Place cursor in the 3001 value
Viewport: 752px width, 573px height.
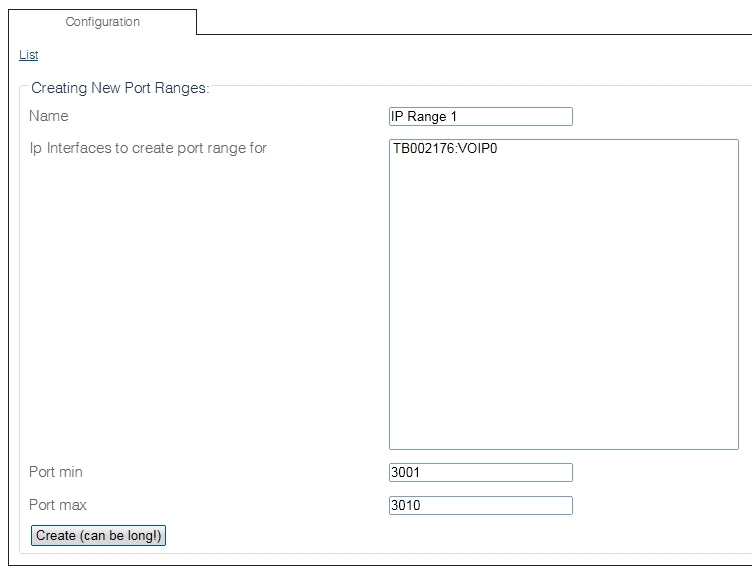click(407, 473)
